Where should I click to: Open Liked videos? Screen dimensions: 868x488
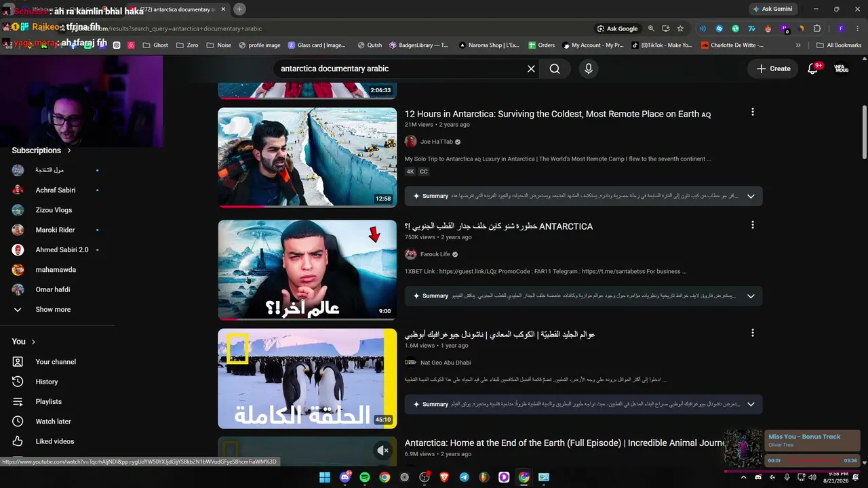tap(55, 441)
